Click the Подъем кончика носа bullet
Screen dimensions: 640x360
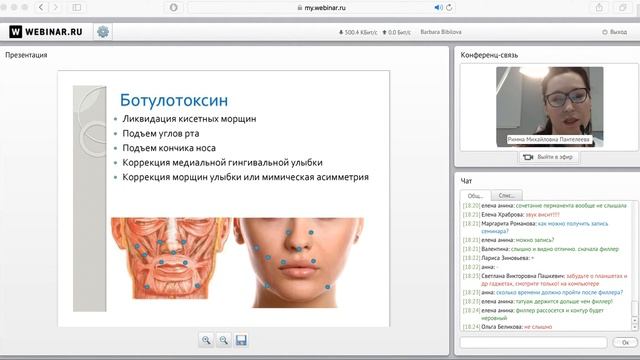pos(169,148)
